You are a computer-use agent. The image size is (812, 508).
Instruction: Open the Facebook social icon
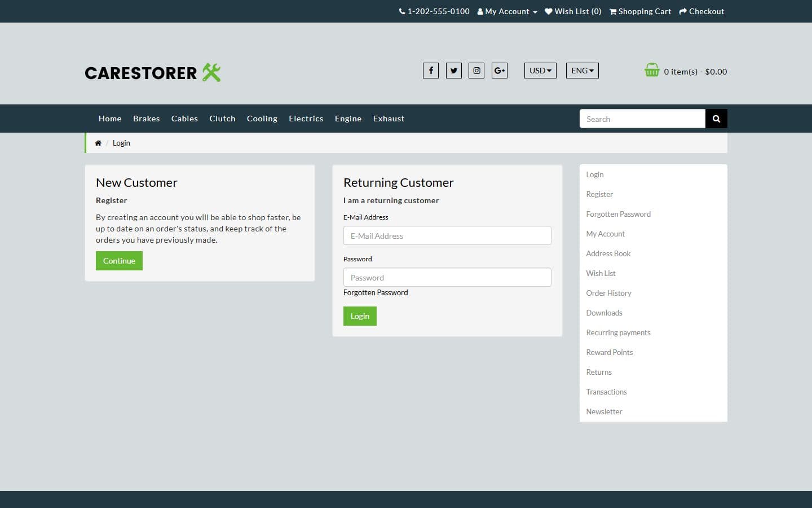pyautogui.click(x=431, y=71)
